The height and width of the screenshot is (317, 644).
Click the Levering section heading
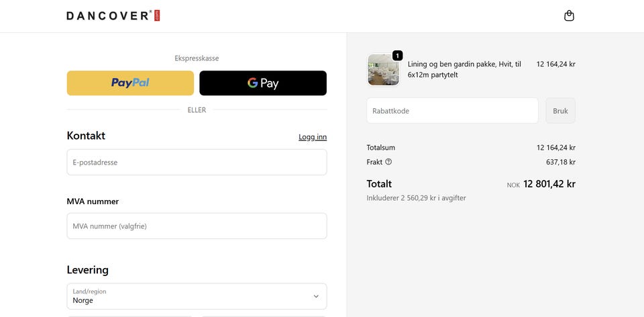click(87, 270)
